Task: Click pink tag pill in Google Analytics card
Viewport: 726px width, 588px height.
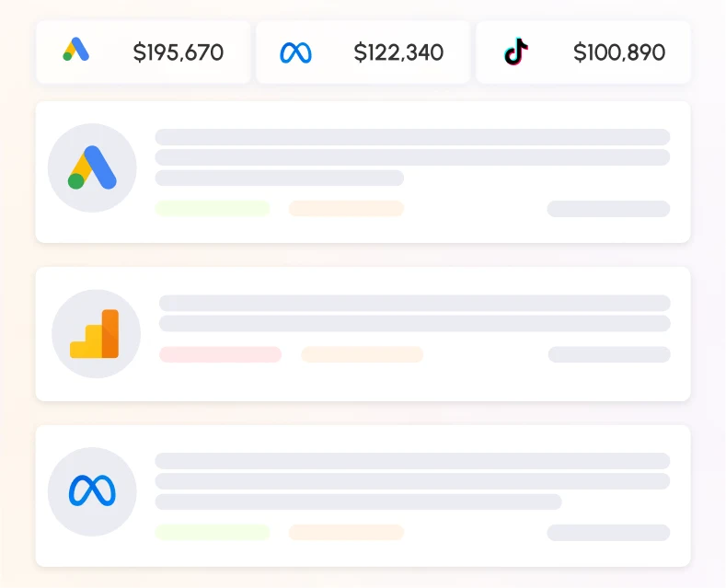Action: pyautogui.click(x=221, y=354)
